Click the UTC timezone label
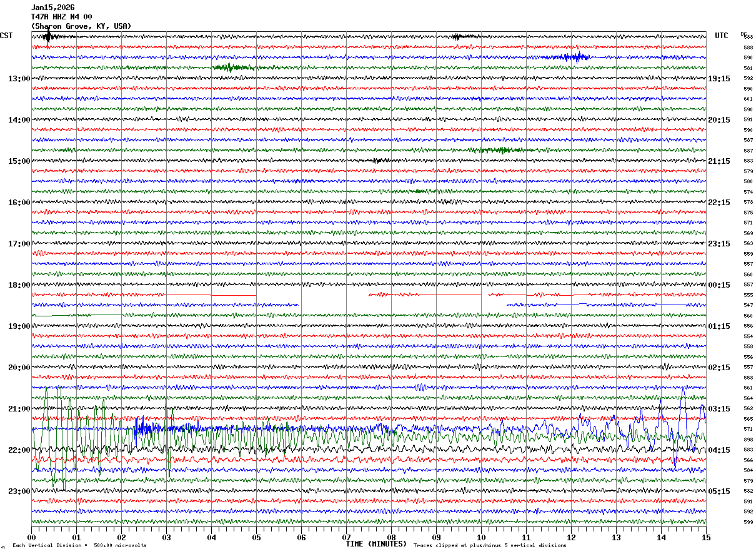 722,36
